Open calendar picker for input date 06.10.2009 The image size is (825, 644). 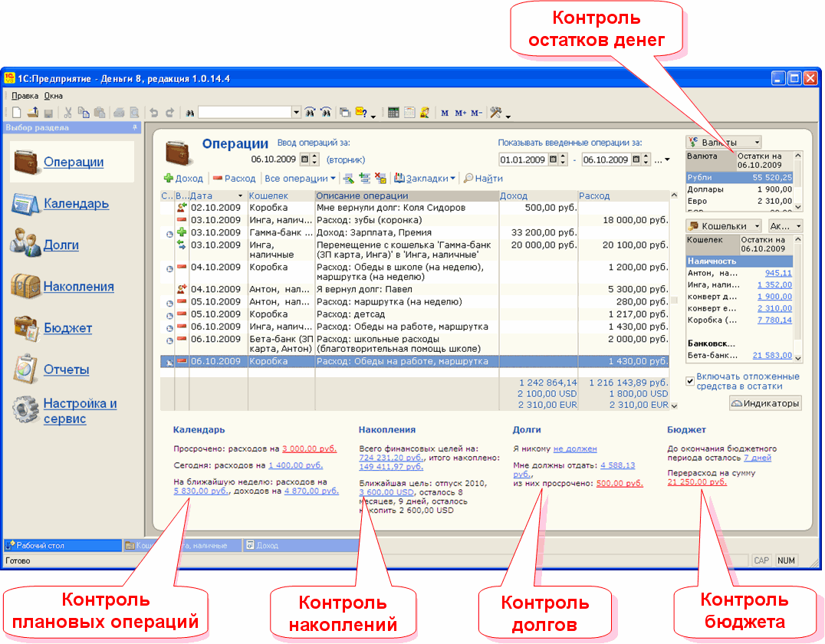[x=304, y=159]
